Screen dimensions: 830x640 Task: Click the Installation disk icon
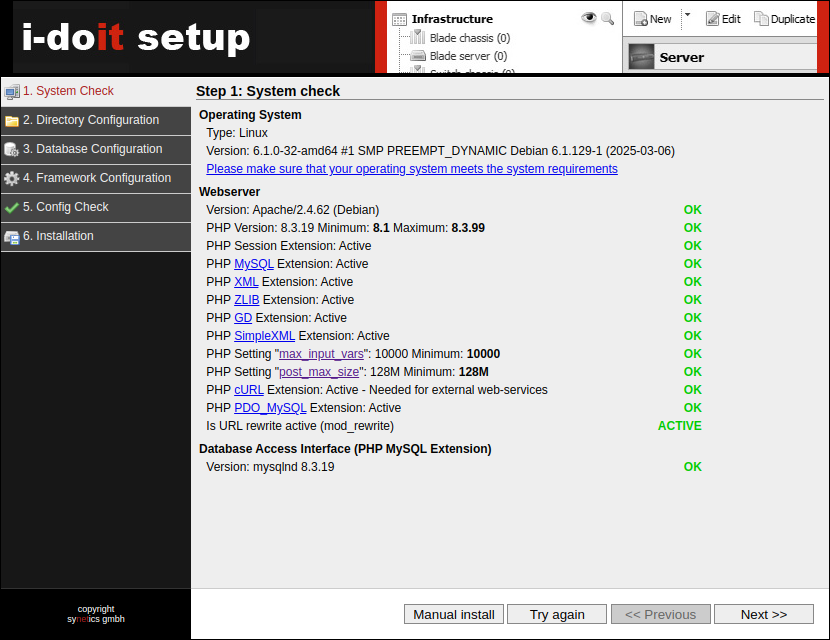tap(12, 237)
